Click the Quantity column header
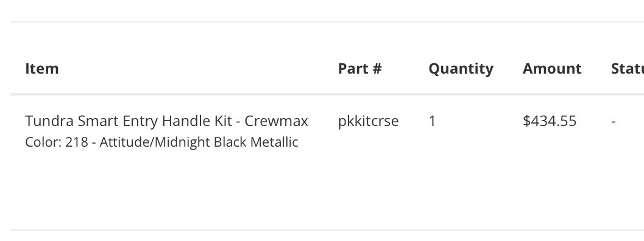644x241 pixels. tap(461, 69)
